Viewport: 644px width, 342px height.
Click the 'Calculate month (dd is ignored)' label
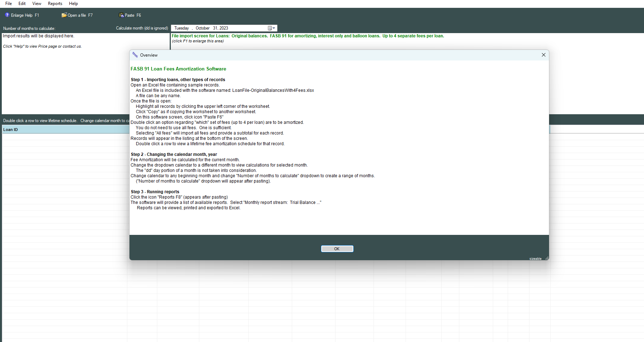point(142,28)
